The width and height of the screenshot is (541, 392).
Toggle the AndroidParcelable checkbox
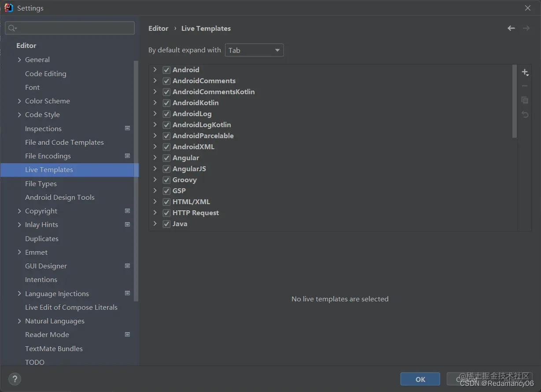pos(166,136)
